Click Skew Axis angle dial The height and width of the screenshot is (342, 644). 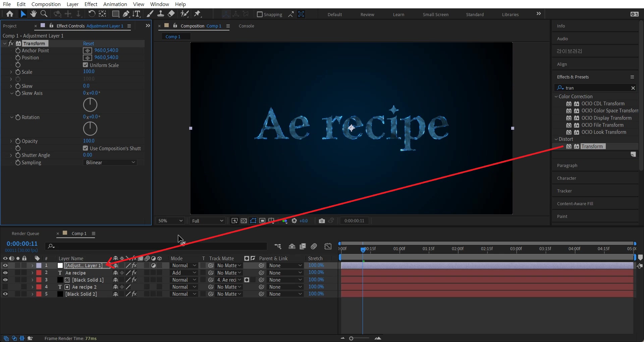(90, 105)
